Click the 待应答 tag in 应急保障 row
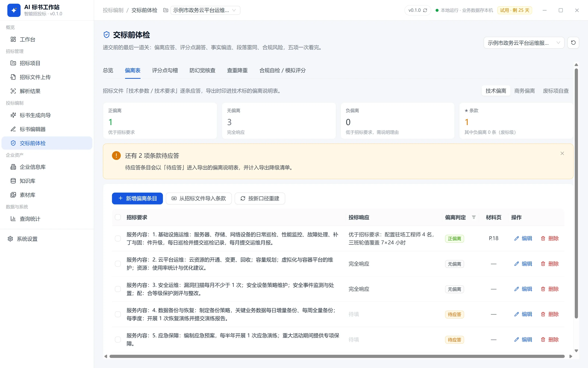The height and width of the screenshot is (368, 588). pos(454,340)
